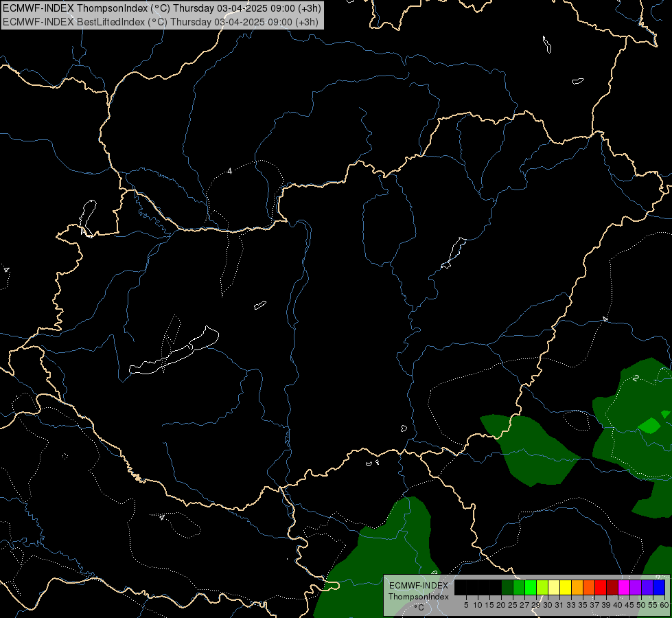Pick the orange-red 35–37 legend swatch
Image resolution: width=672 pixels, height=618 pixels.
pyautogui.click(x=589, y=587)
